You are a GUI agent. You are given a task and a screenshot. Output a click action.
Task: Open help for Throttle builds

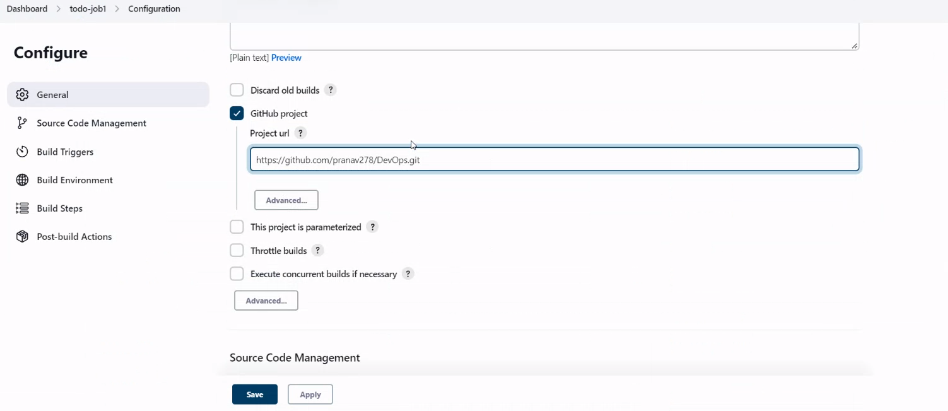click(x=318, y=250)
